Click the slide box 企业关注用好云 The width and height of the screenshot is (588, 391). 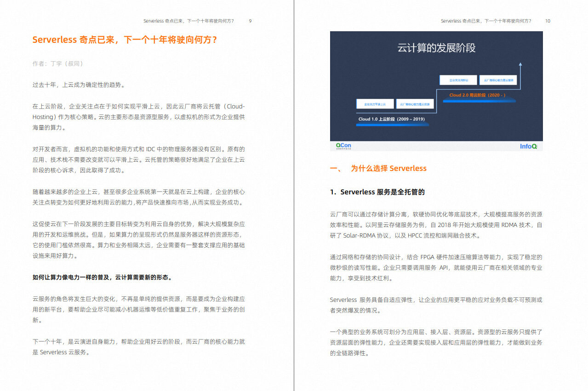458,80
